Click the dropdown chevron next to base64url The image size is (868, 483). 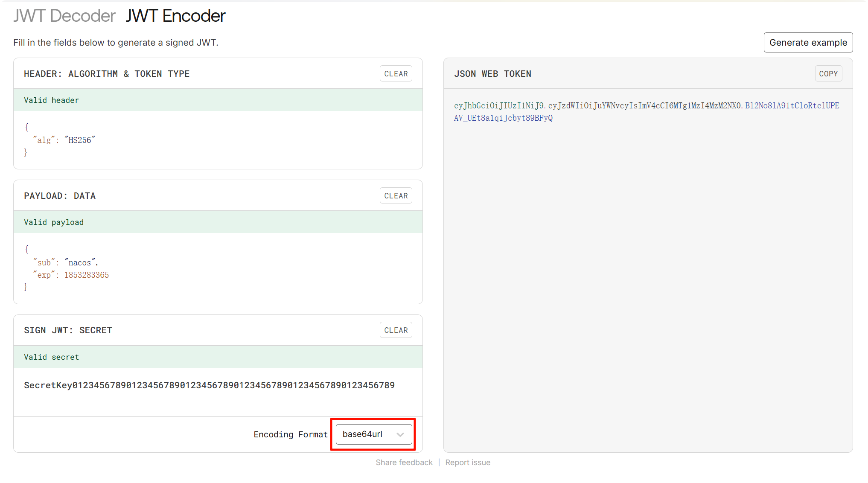click(x=400, y=435)
